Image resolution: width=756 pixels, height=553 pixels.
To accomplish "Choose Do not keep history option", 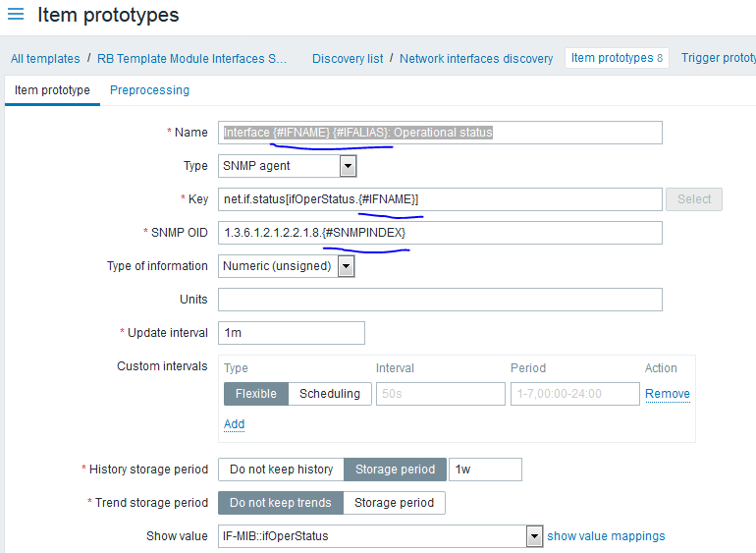I will point(281,470).
